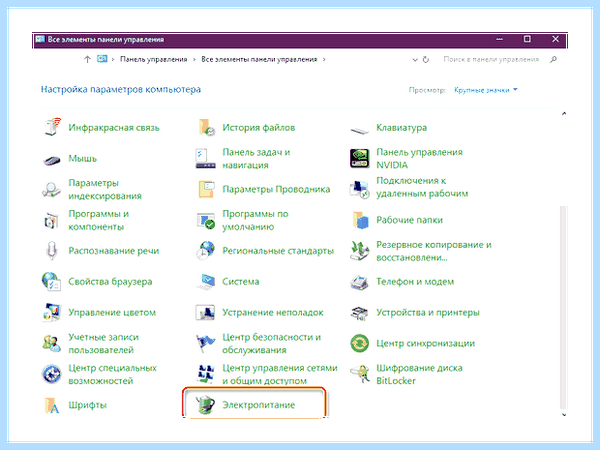
Task: Open Клавиатура settings link
Action: tap(401, 127)
